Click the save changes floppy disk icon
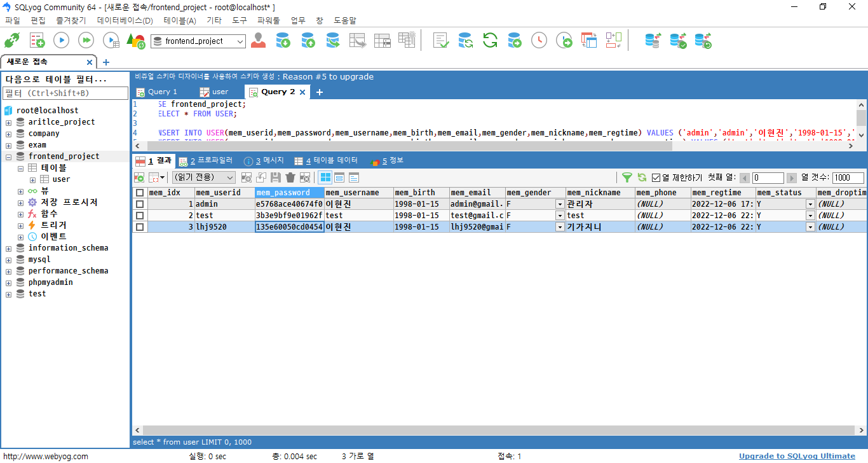This screenshot has height=463, width=868. [x=276, y=177]
